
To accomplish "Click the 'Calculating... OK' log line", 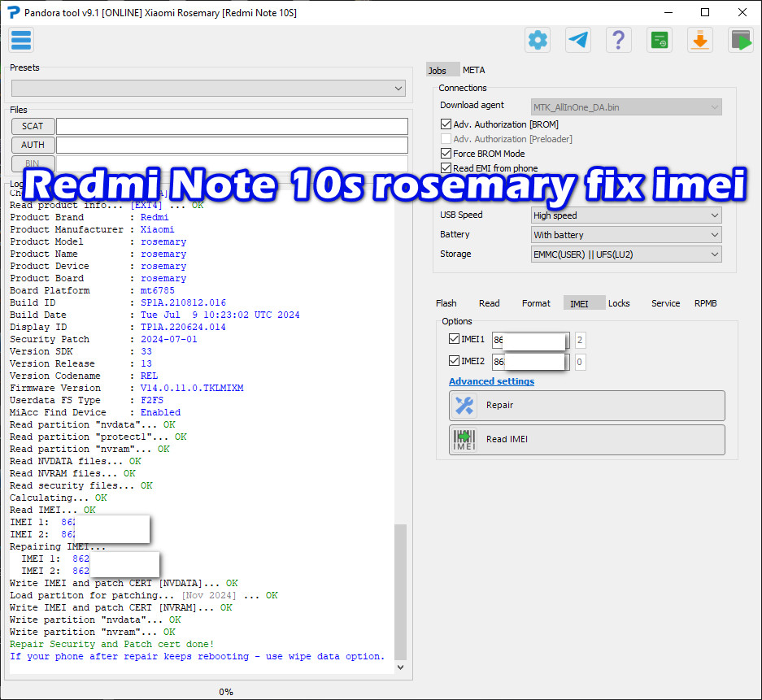I will pyautogui.click(x=59, y=498).
